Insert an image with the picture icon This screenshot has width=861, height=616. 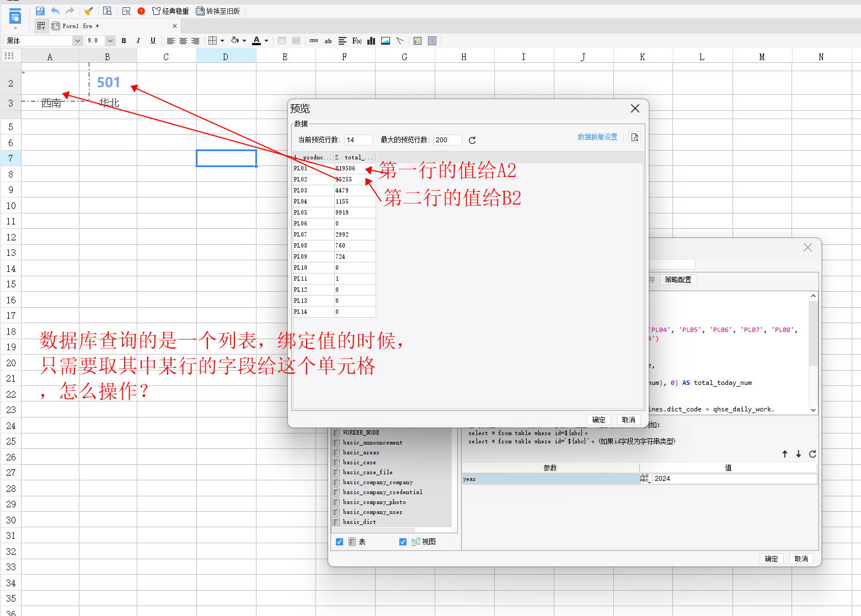386,41
